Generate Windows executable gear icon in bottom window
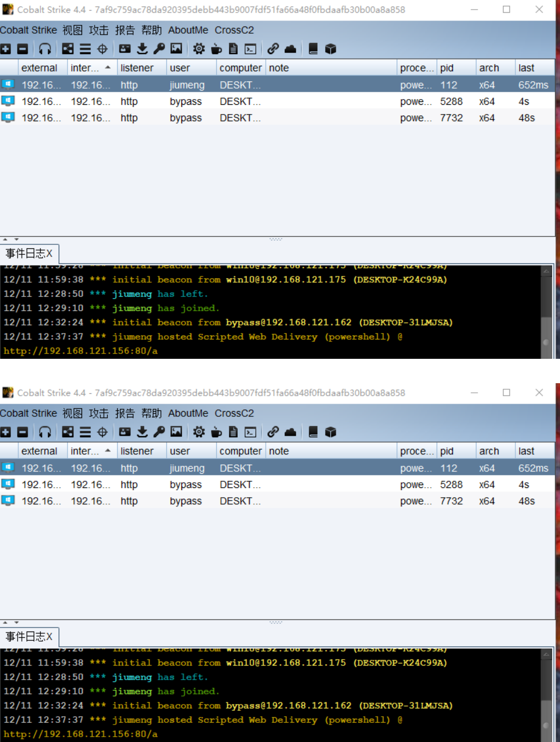 click(x=199, y=432)
